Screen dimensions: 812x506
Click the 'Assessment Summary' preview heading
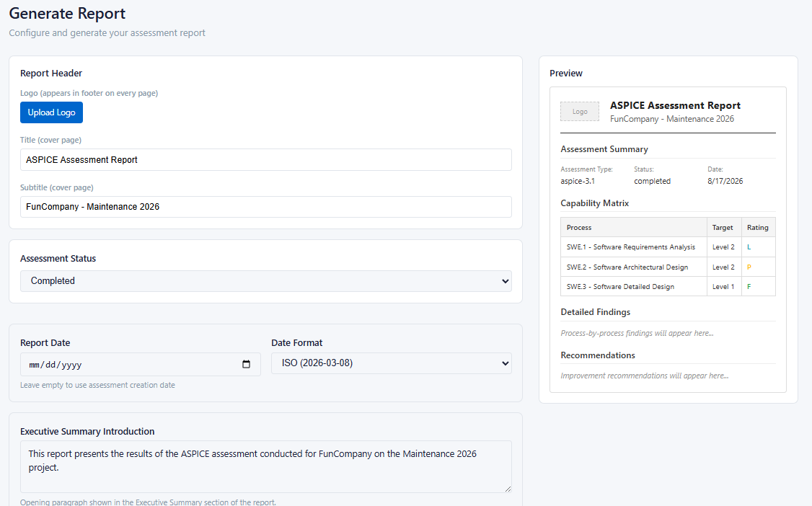(604, 149)
